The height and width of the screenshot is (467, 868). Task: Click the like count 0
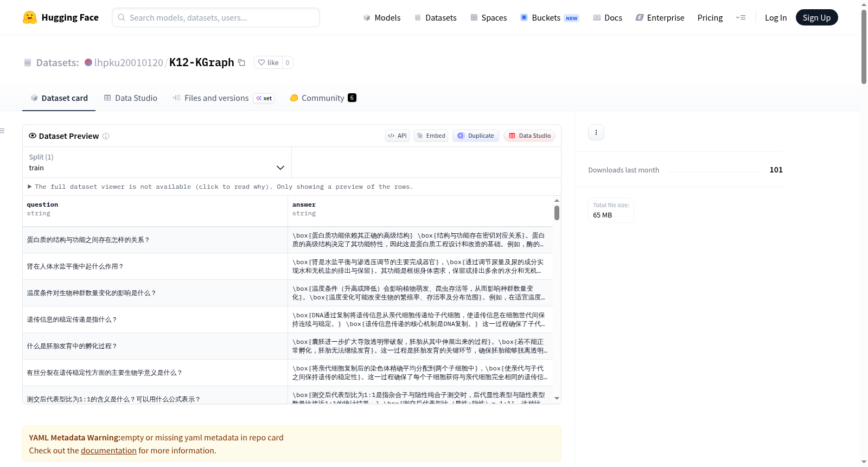288,62
